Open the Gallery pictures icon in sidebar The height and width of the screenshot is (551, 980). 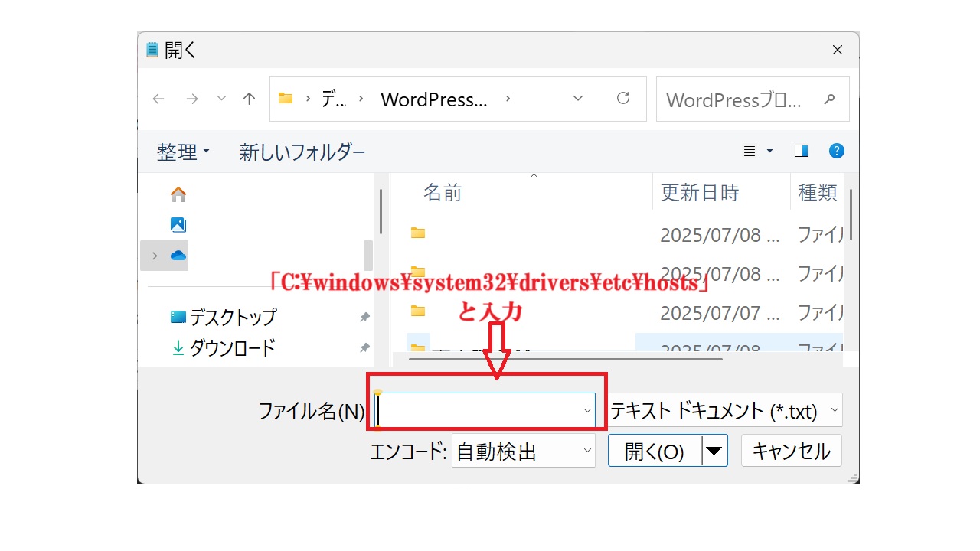tap(178, 225)
